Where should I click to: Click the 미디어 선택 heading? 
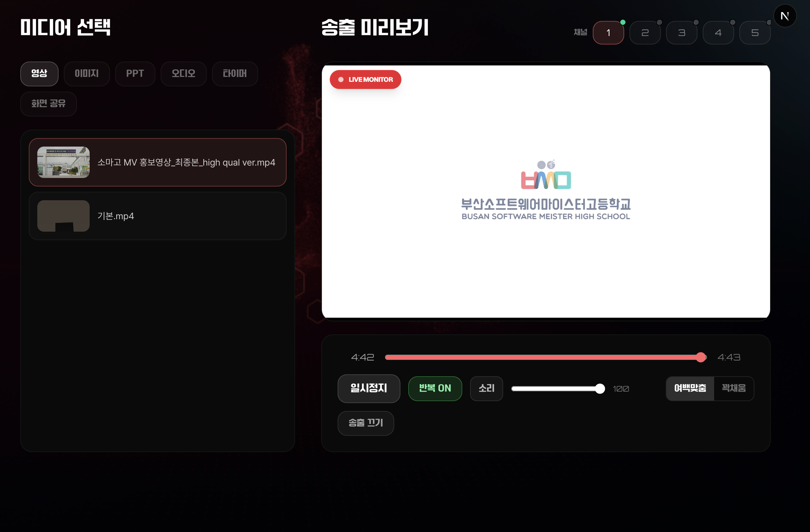point(66,27)
